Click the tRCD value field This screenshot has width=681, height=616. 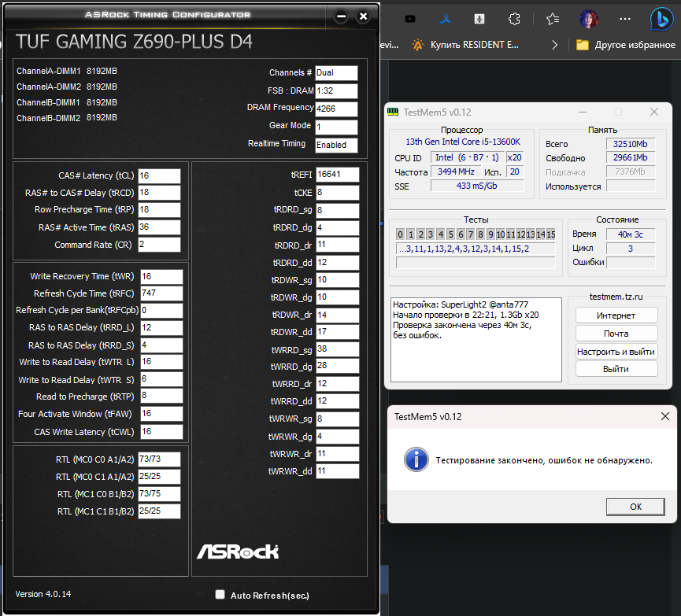tap(159, 193)
